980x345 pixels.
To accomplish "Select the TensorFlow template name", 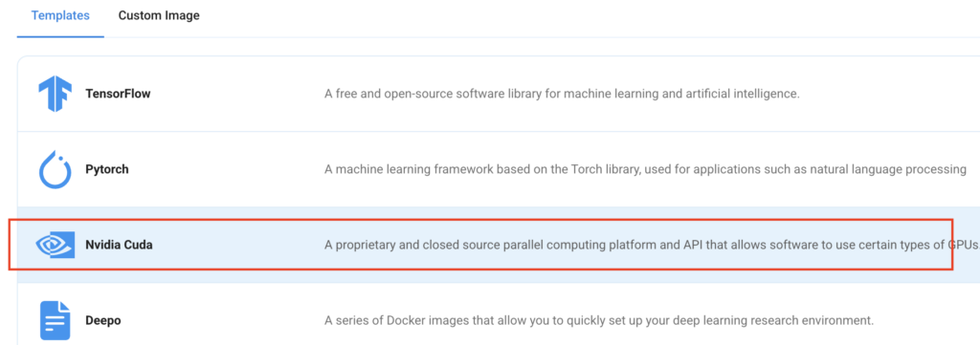I will [118, 95].
